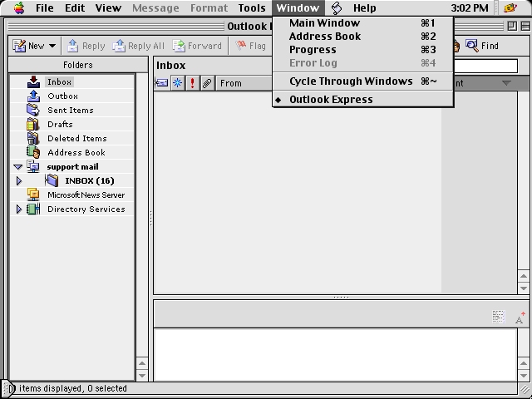
Task: Click the 3:02 PM clock
Action: (470, 7)
